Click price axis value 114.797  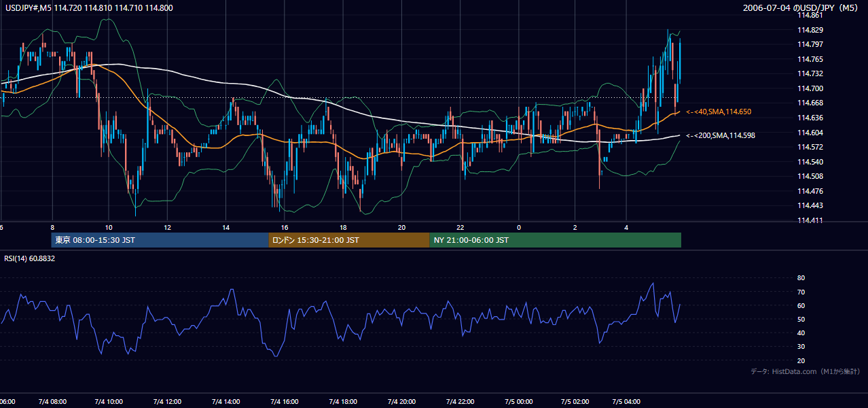[x=810, y=44]
